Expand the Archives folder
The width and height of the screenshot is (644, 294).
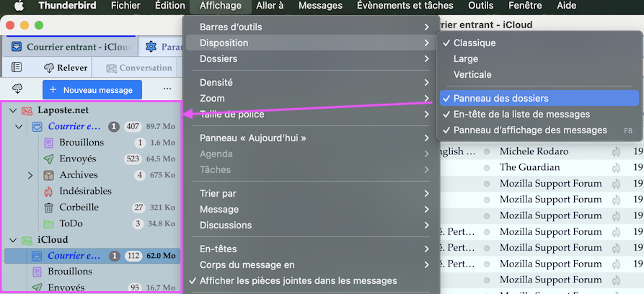click(x=30, y=175)
